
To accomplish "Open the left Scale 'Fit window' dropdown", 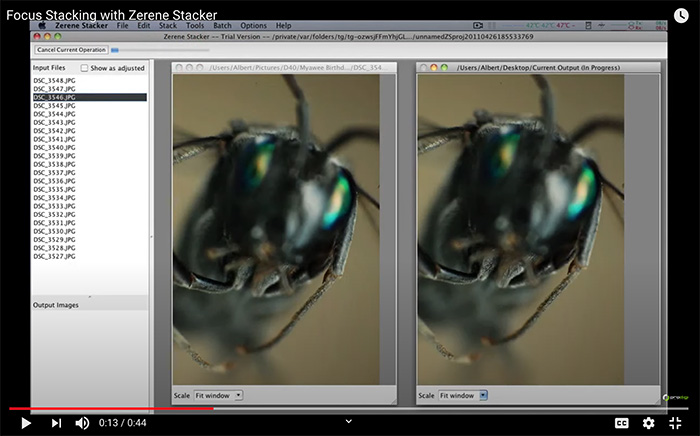I will click(217, 395).
